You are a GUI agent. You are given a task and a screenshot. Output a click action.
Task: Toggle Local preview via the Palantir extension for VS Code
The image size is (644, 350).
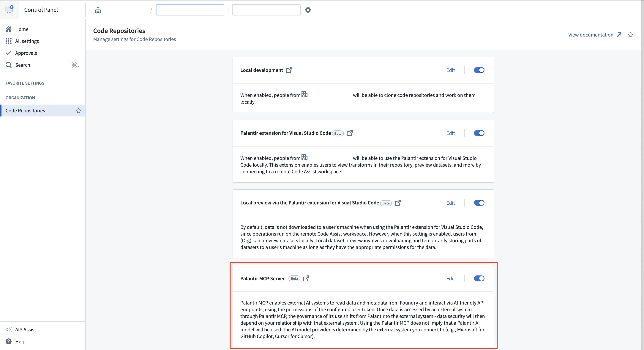tap(479, 203)
